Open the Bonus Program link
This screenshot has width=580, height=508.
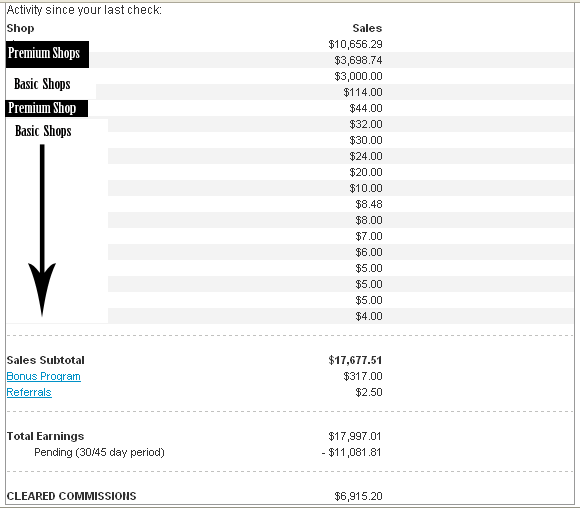click(x=44, y=376)
